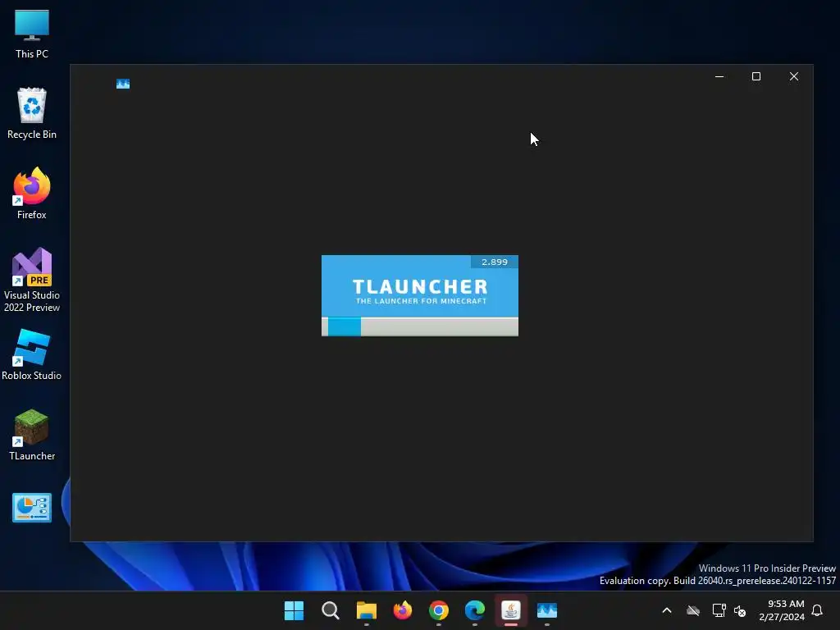Click the 2.899 version label

[x=495, y=262]
